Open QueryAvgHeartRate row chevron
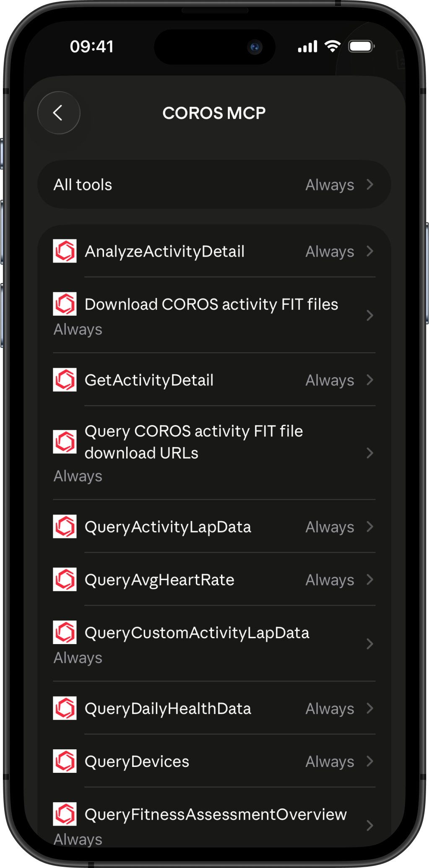Image resolution: width=429 pixels, height=868 pixels. click(370, 580)
